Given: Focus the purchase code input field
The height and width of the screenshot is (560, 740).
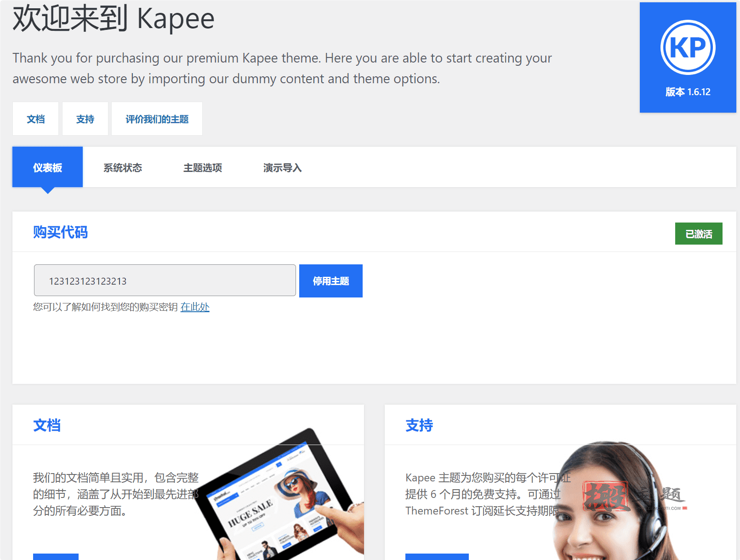Looking at the screenshot, I should point(165,280).
